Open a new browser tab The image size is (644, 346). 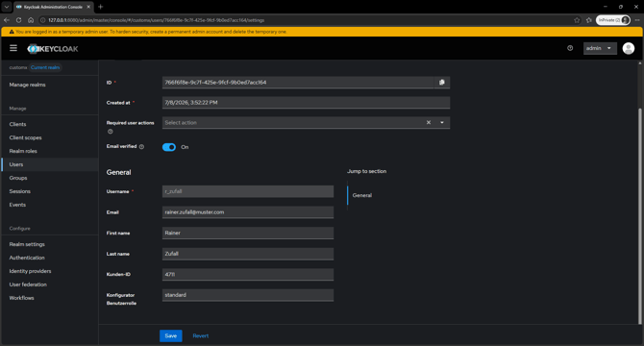101,7
